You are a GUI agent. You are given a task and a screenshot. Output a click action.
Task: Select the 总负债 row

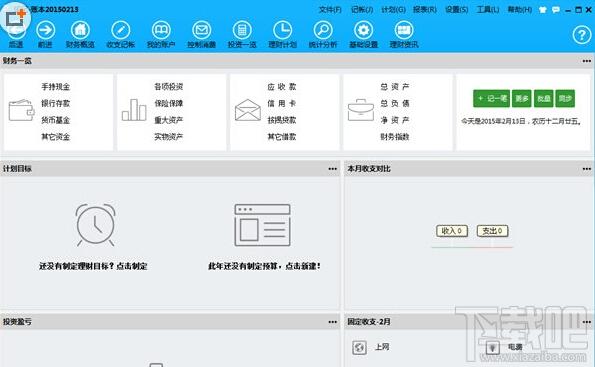(395, 103)
